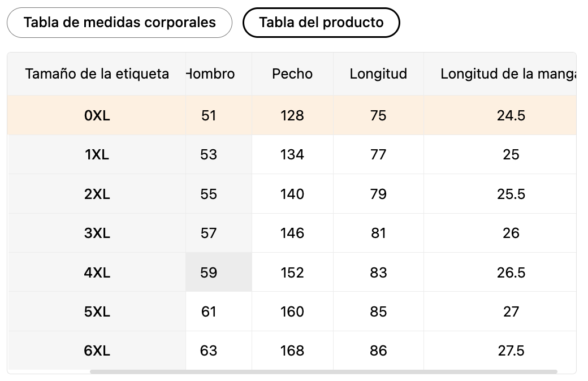Click the Tamaño de la etiqueta header
588x381 pixels.
[97, 74]
